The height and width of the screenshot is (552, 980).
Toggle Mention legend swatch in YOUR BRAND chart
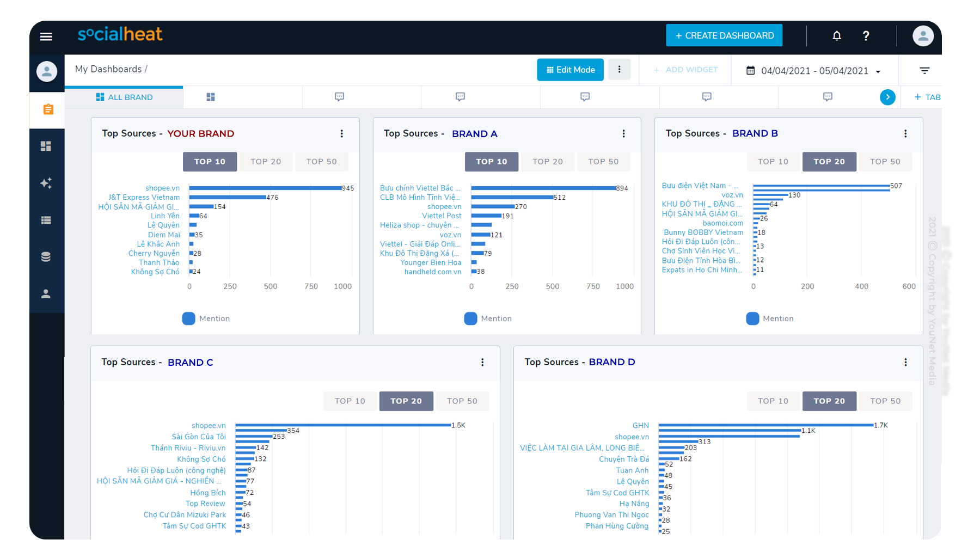188,318
